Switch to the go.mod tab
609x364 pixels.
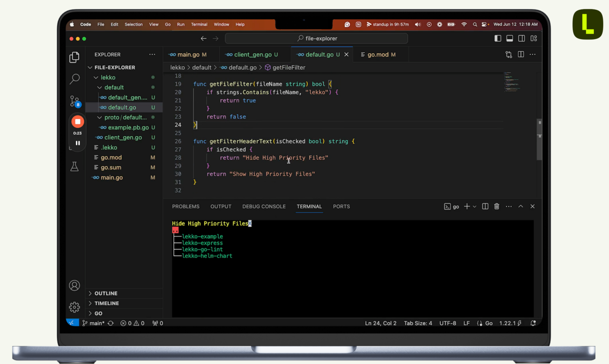378,55
